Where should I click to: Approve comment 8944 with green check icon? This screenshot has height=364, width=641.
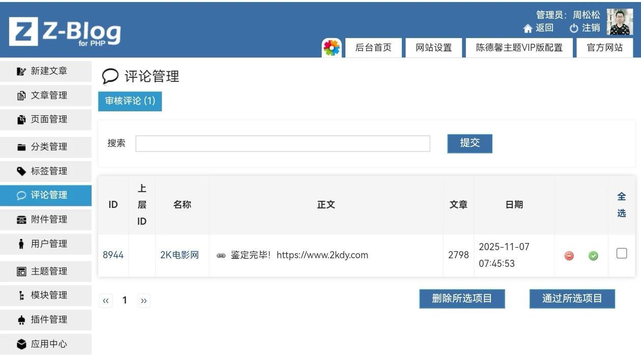pos(593,256)
